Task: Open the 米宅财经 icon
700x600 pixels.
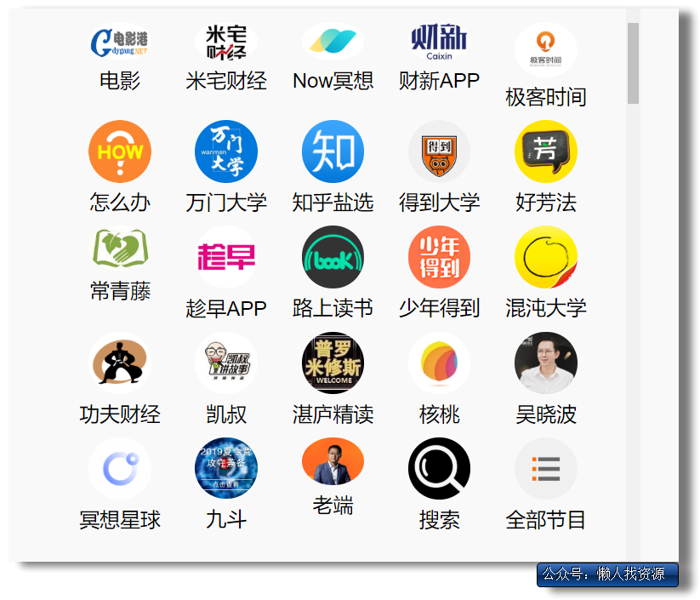Action: point(226,42)
